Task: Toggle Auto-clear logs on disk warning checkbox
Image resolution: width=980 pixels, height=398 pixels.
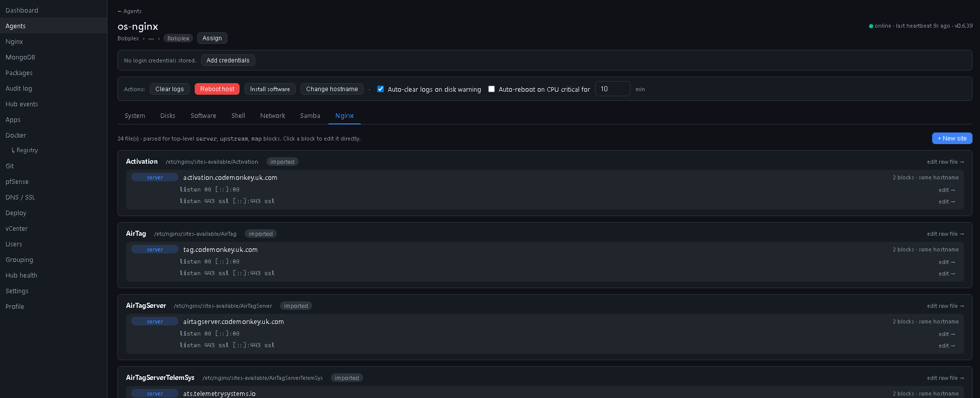Action: pos(380,89)
